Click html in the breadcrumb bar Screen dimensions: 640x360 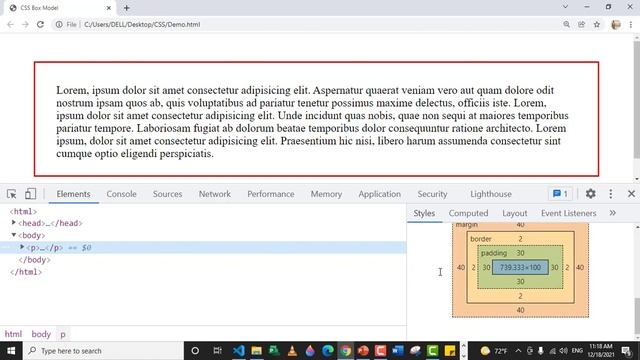[x=13, y=334]
